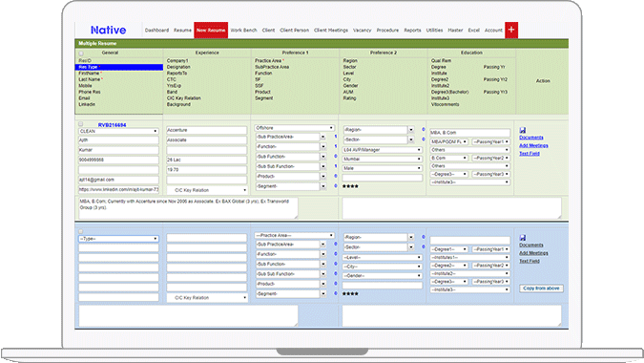Open the Reports menu
Image resolution: width=644 pixels, height=363 pixels.
pyautogui.click(x=412, y=30)
